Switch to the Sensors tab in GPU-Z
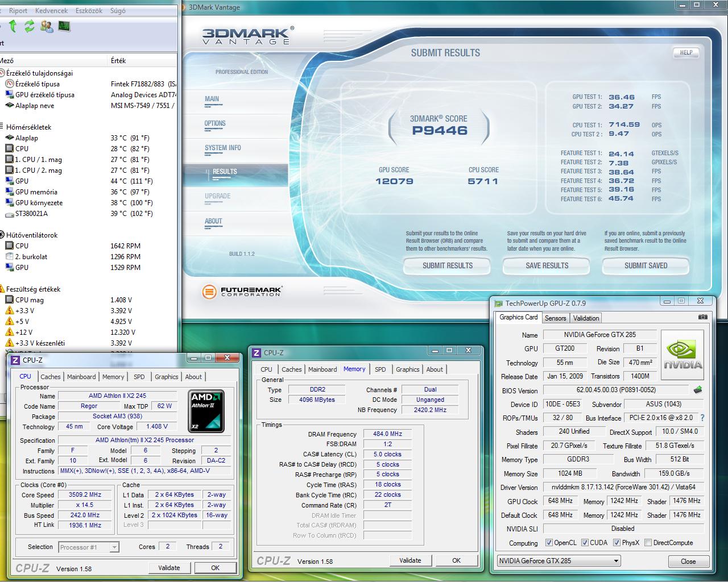 pyautogui.click(x=555, y=318)
